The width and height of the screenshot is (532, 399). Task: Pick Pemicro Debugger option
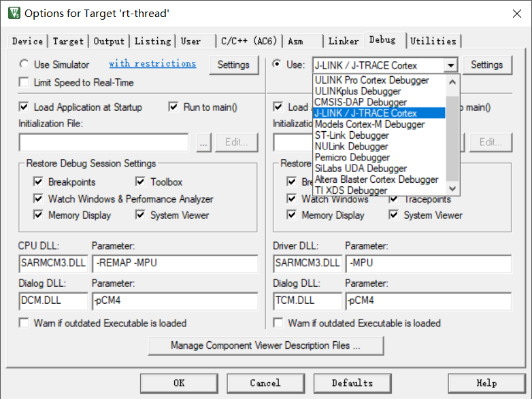(379, 157)
